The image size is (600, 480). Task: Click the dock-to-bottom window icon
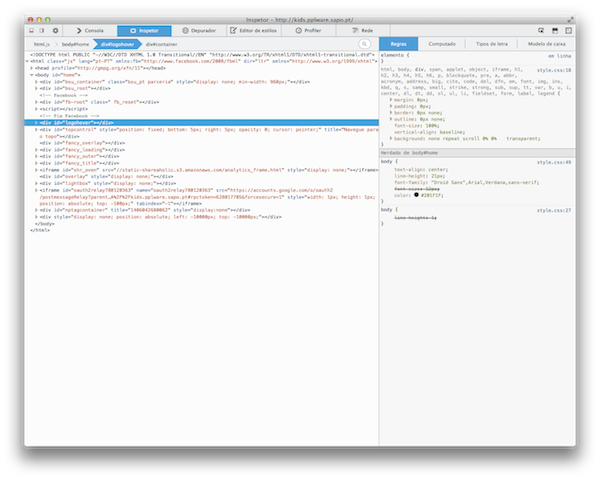point(31,31)
